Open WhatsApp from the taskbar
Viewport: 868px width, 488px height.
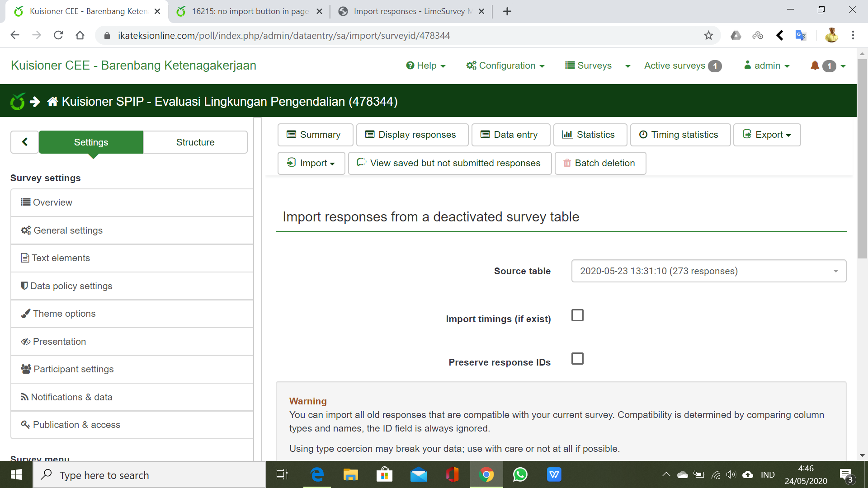[520, 475]
